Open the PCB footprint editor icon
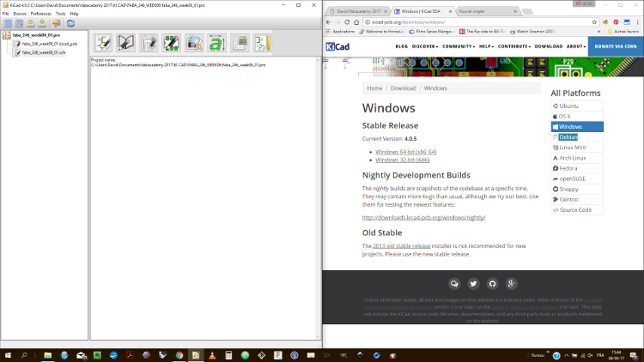 [x=171, y=43]
